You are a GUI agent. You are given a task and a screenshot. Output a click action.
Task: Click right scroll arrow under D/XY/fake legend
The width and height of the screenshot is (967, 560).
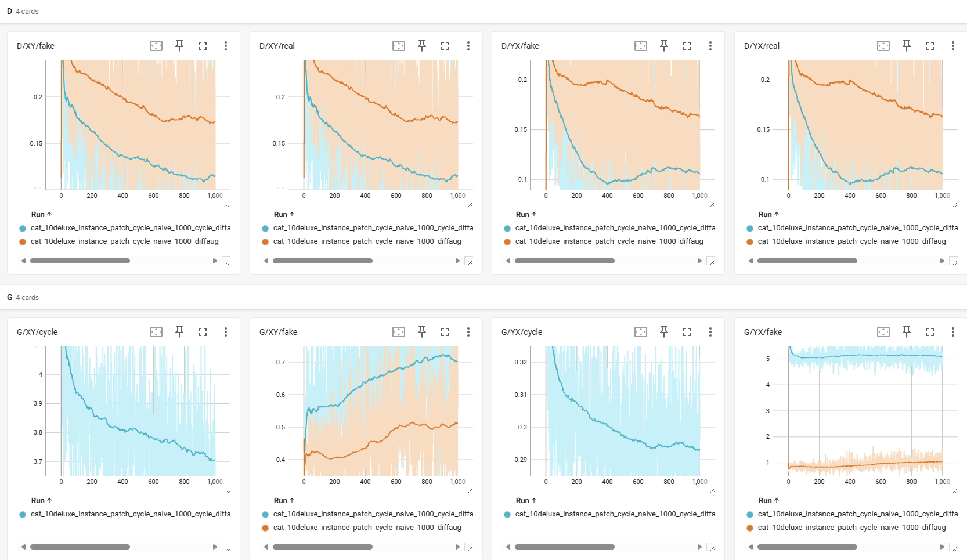215,261
